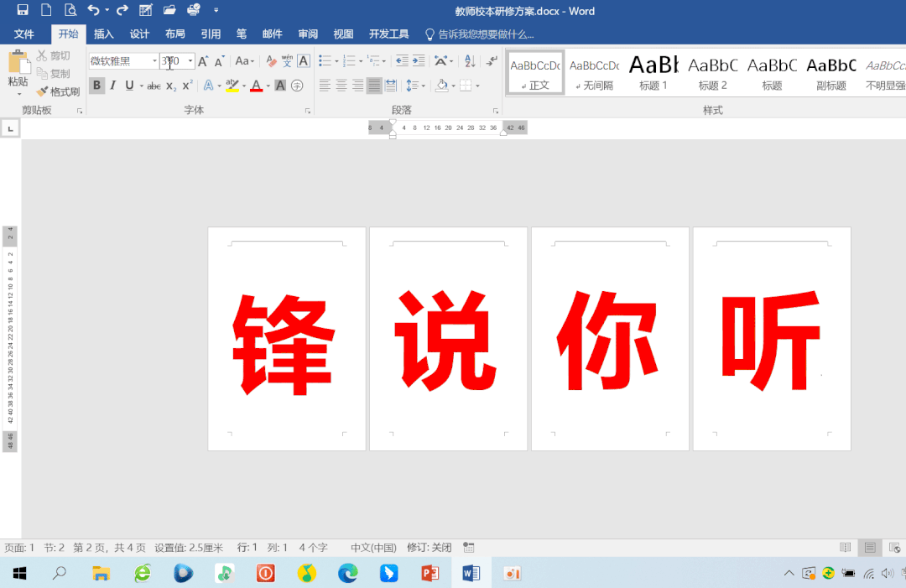906x588 pixels.
Task: Select the text highlight color tool
Action: pyautogui.click(x=232, y=86)
